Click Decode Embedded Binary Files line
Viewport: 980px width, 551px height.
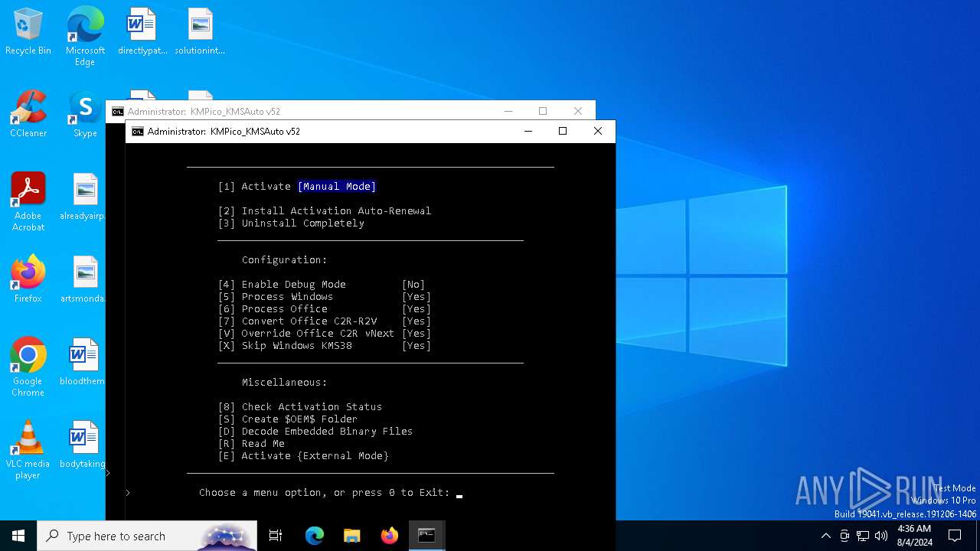pos(315,432)
